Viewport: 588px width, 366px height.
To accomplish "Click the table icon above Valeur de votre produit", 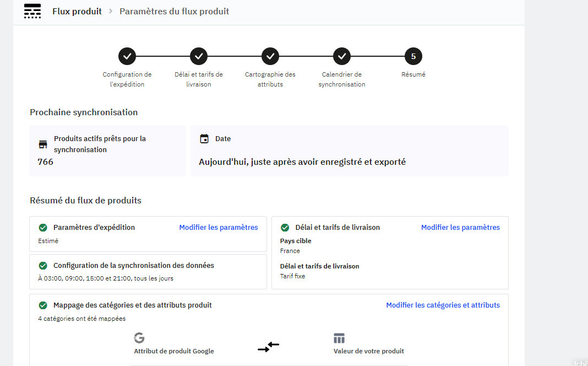I will coord(339,338).
